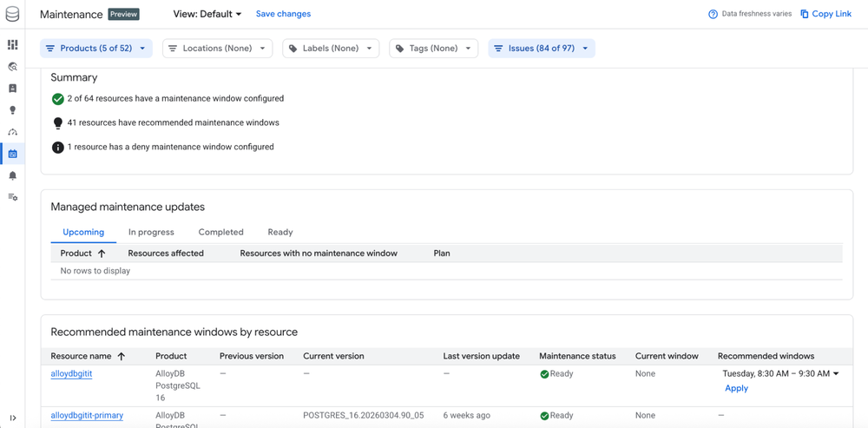The height and width of the screenshot is (428, 868).
Task: Click the info icon for deny maintenance window
Action: [x=57, y=148]
